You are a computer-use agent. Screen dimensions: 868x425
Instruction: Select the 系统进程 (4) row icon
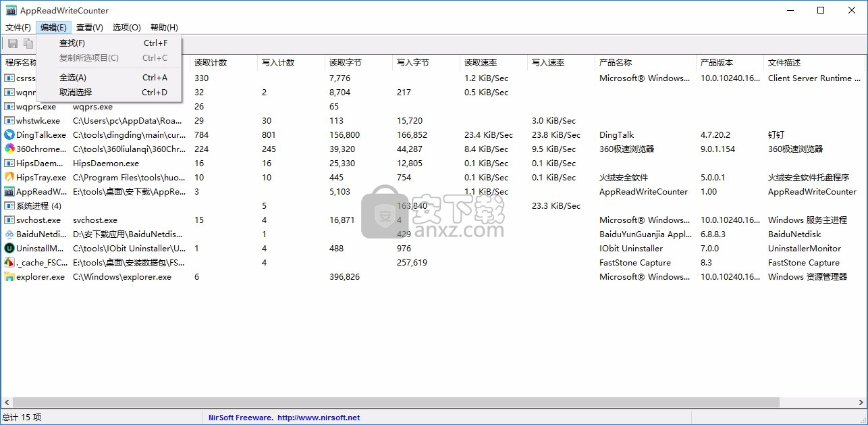click(x=9, y=206)
